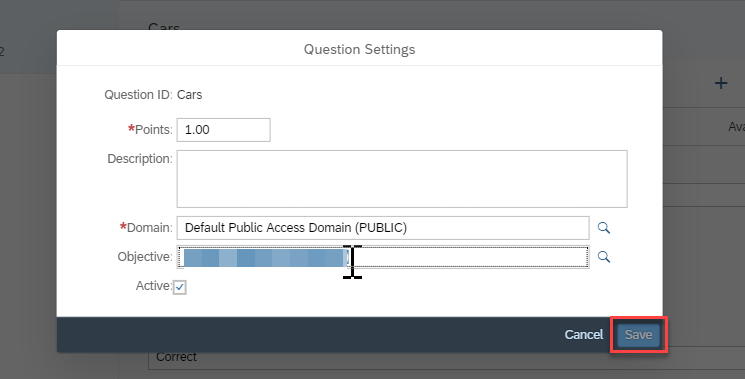Cancel the Question Settings dialog
745x379 pixels.
pos(583,335)
